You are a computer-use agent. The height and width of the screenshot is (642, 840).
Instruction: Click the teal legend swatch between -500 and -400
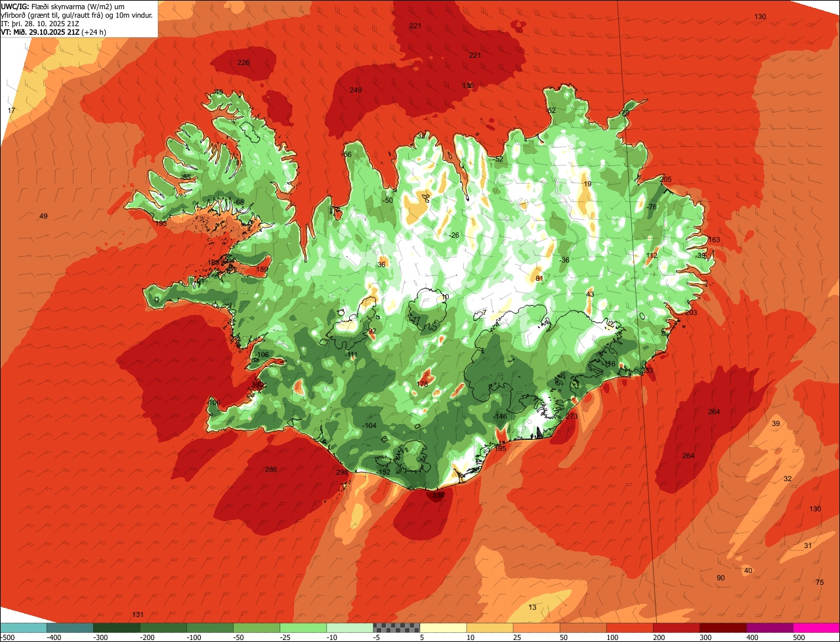pos(24,628)
